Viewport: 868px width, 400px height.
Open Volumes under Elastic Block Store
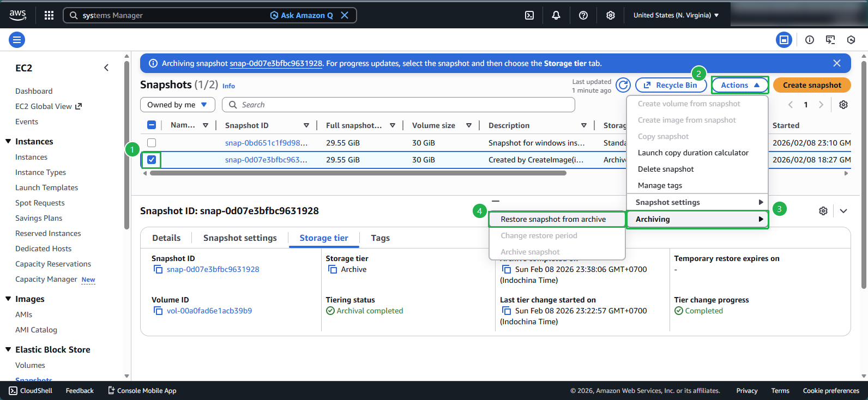tap(30, 365)
